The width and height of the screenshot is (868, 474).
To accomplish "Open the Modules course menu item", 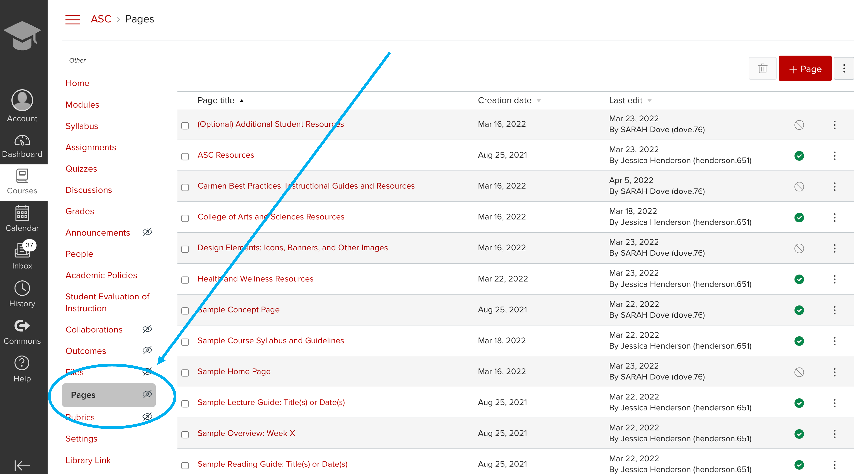I will pos(82,104).
